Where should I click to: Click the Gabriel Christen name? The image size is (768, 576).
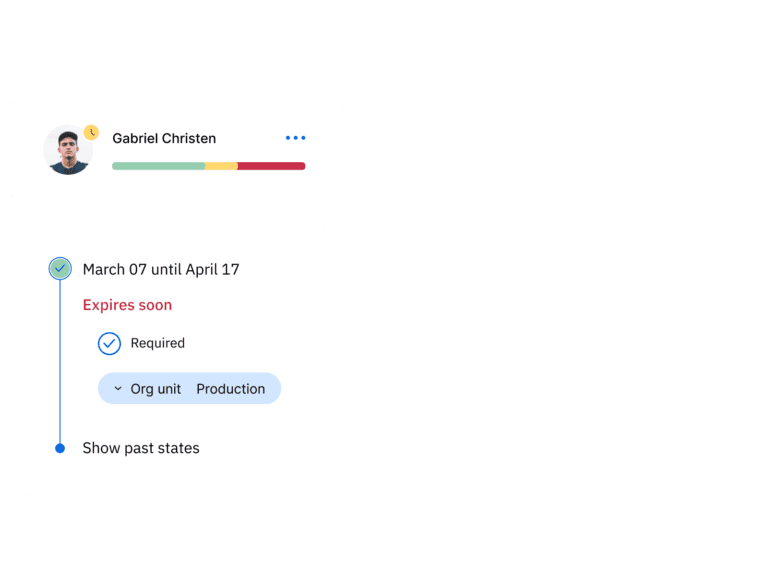click(164, 139)
